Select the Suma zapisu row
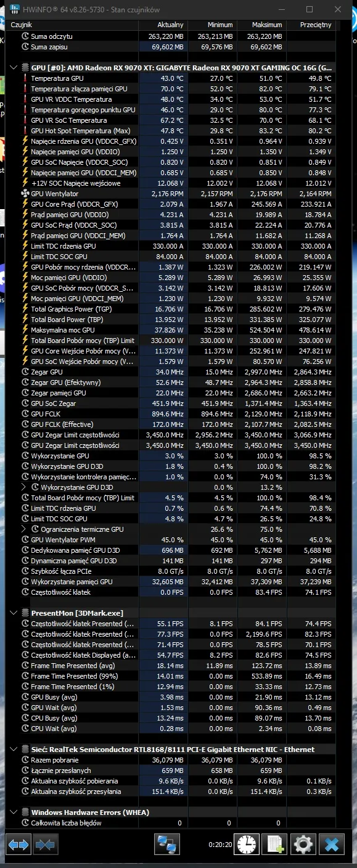Viewport: 357px width, 868px height. [x=171, y=47]
